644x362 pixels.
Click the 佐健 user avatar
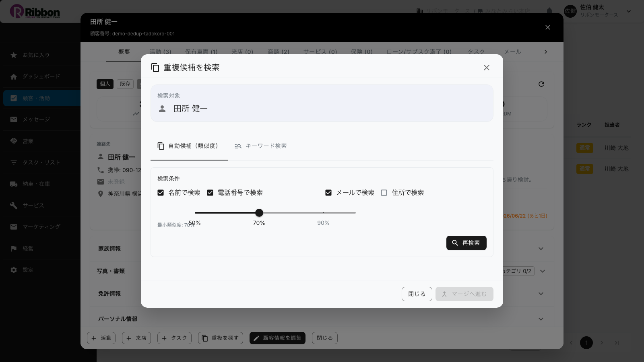click(570, 11)
